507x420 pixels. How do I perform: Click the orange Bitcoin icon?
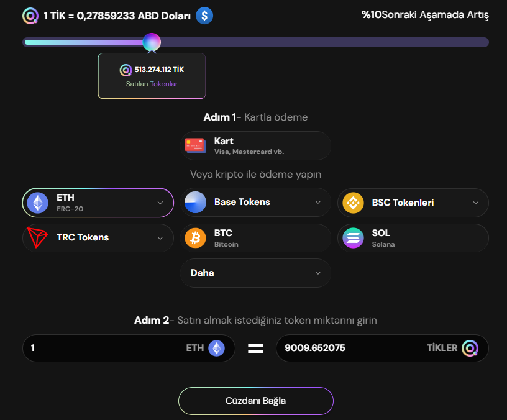[x=195, y=238]
